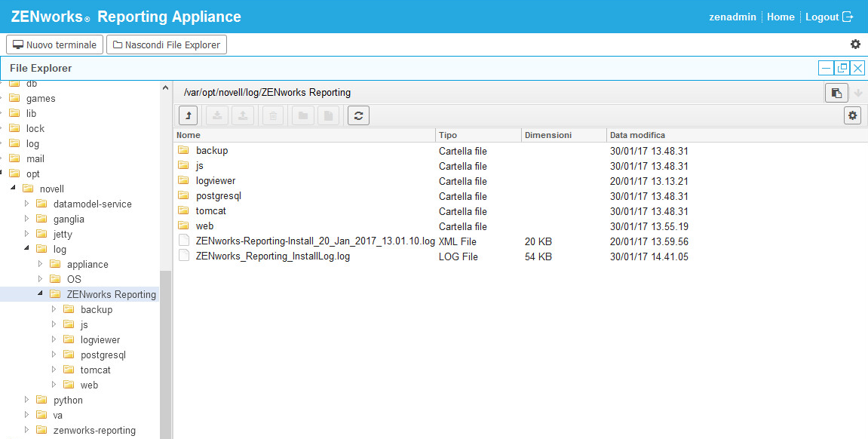Click the paste clipboard icon beside the path
868x439 pixels.
pyautogui.click(x=836, y=93)
